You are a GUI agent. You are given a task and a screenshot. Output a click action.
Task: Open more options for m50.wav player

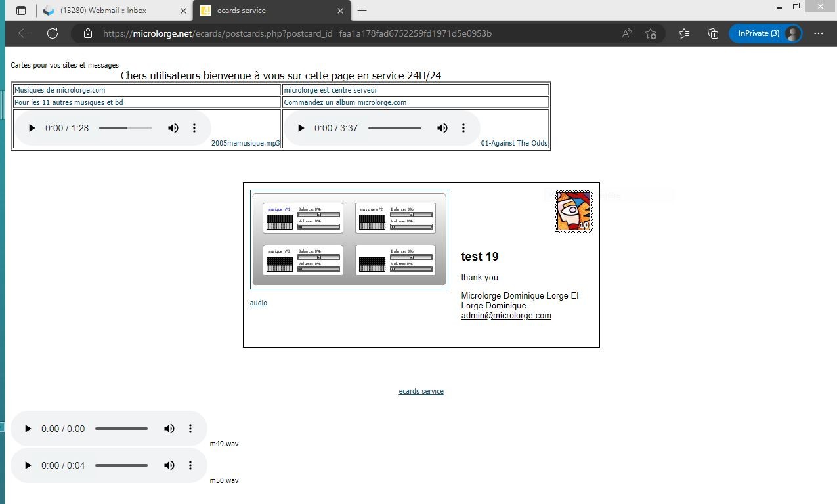[190, 465]
